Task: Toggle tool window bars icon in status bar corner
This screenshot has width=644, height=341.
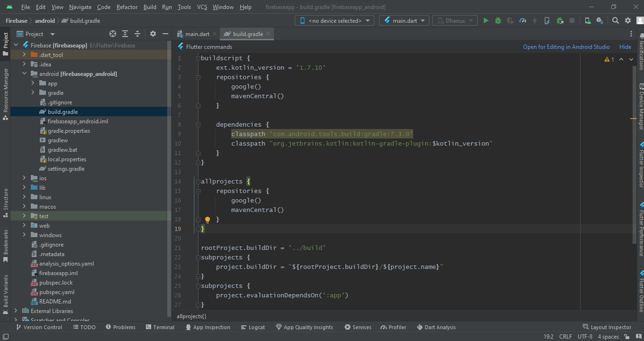Action: [x=5, y=337]
